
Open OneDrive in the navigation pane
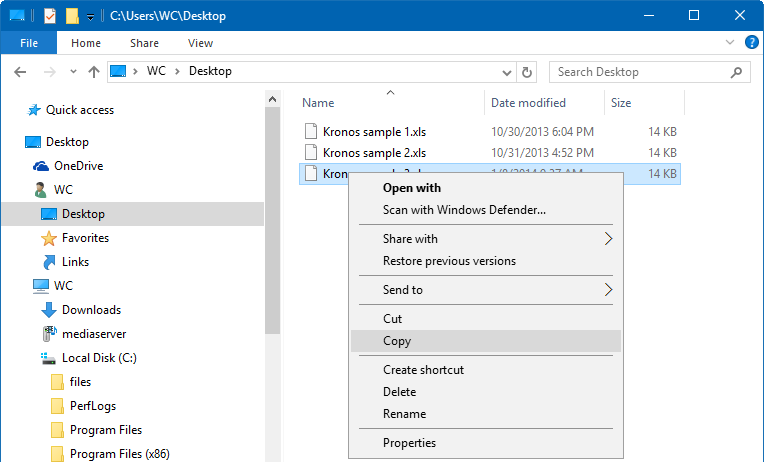point(78,166)
